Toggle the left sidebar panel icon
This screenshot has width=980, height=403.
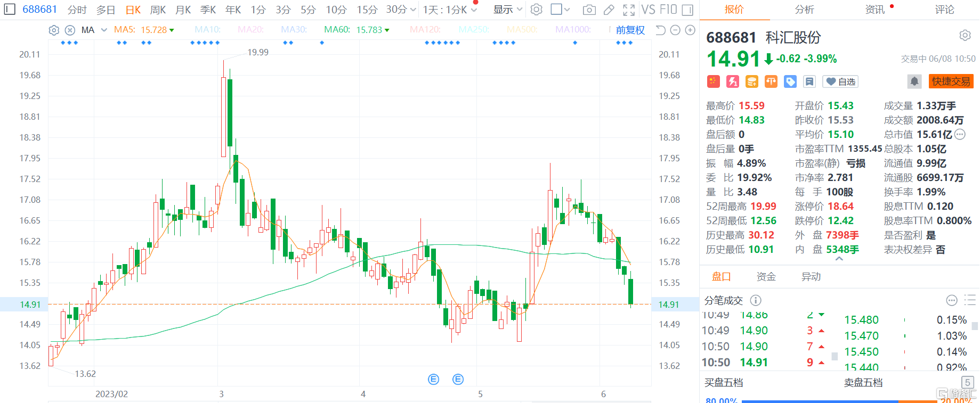[x=10, y=9]
